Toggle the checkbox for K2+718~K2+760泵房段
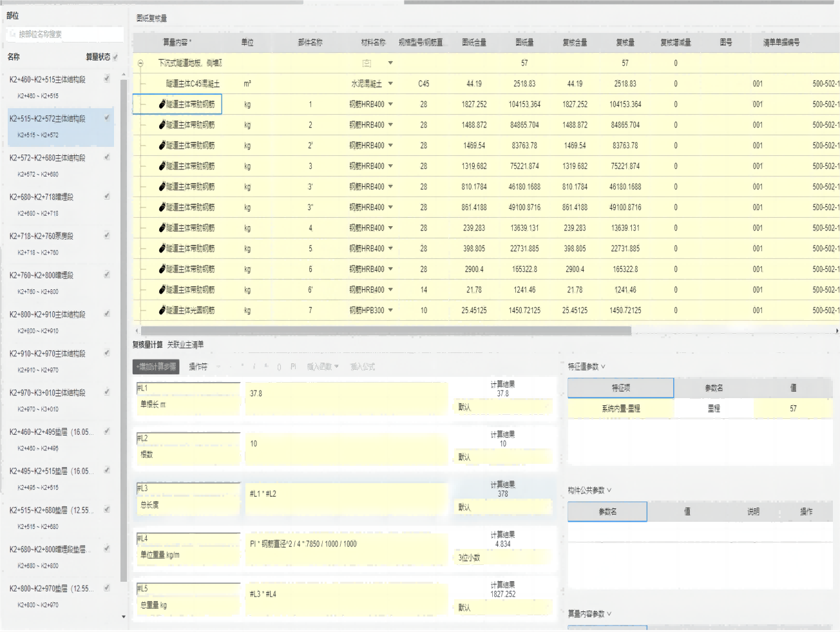This screenshot has width=840, height=632. point(107,236)
